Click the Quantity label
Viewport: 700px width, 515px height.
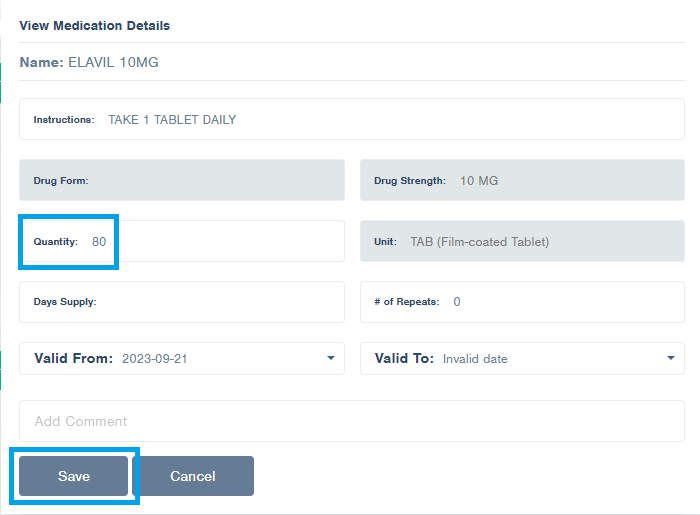pos(55,242)
